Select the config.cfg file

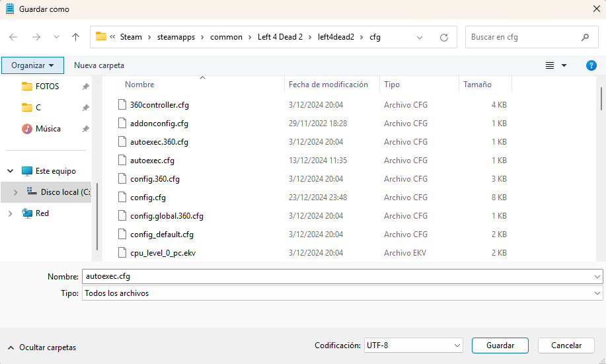pyautogui.click(x=148, y=198)
